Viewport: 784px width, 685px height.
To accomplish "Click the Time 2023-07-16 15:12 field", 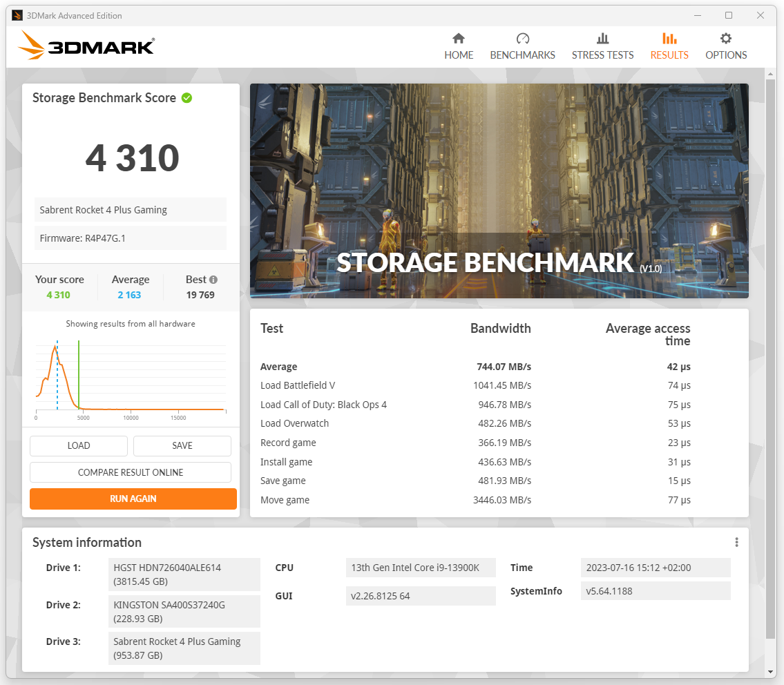I will [x=656, y=568].
